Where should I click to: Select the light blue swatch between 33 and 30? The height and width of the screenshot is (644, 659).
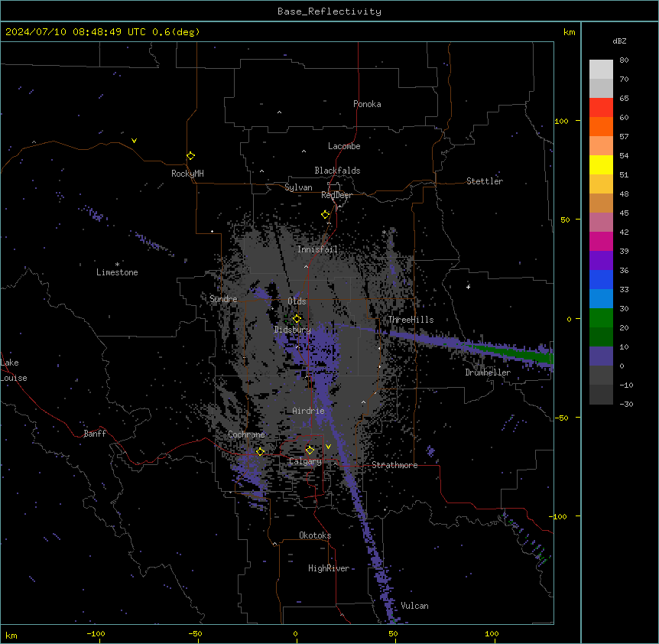[601, 299]
